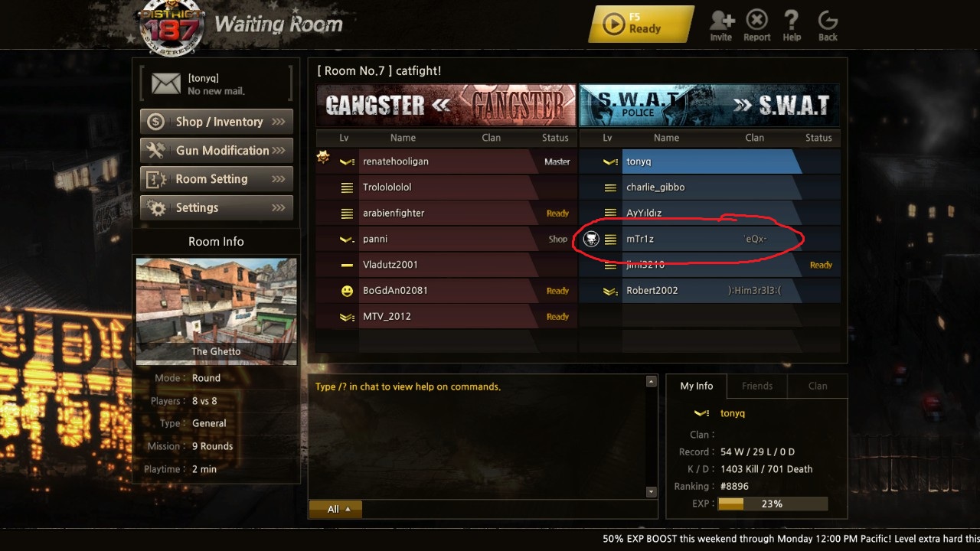980x551 pixels.
Task: Go back using the Back arrow icon
Action: click(x=828, y=20)
